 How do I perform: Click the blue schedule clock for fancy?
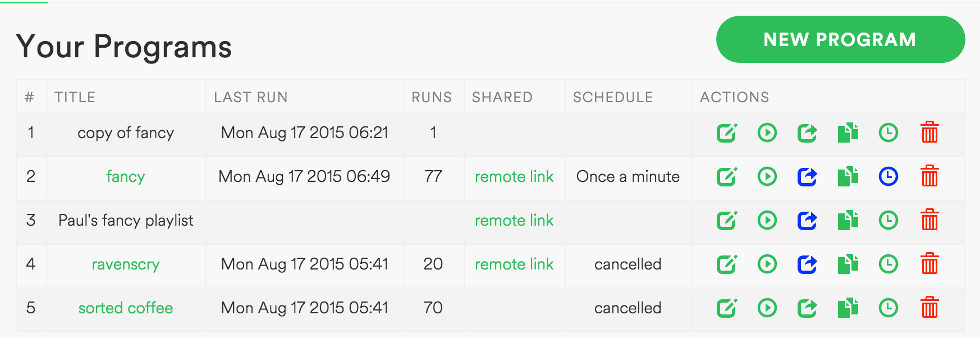pos(888,177)
